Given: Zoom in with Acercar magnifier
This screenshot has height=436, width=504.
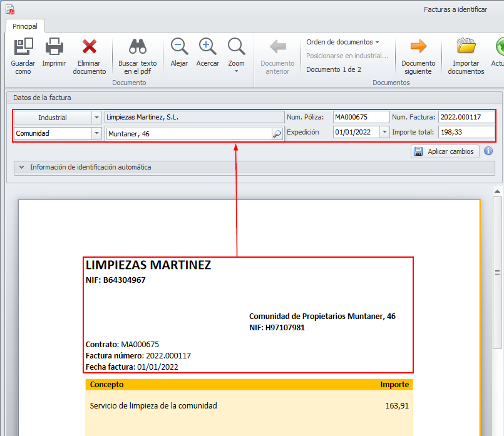Looking at the screenshot, I should (x=207, y=47).
